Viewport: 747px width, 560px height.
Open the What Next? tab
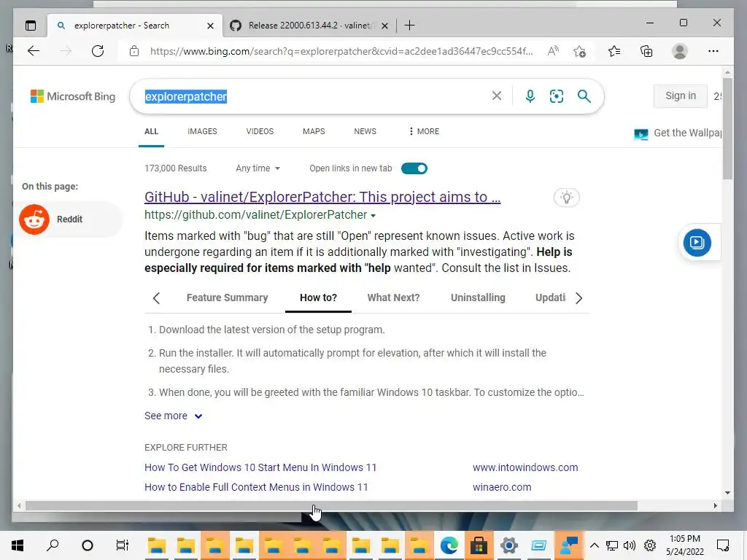tap(393, 297)
